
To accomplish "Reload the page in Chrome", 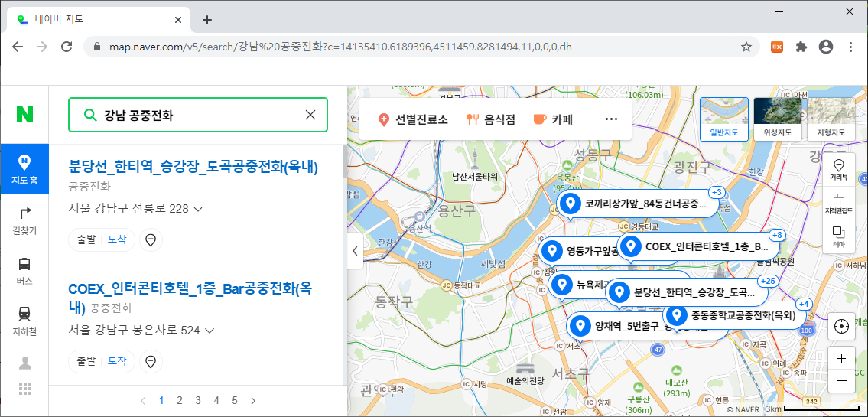I will (x=67, y=47).
